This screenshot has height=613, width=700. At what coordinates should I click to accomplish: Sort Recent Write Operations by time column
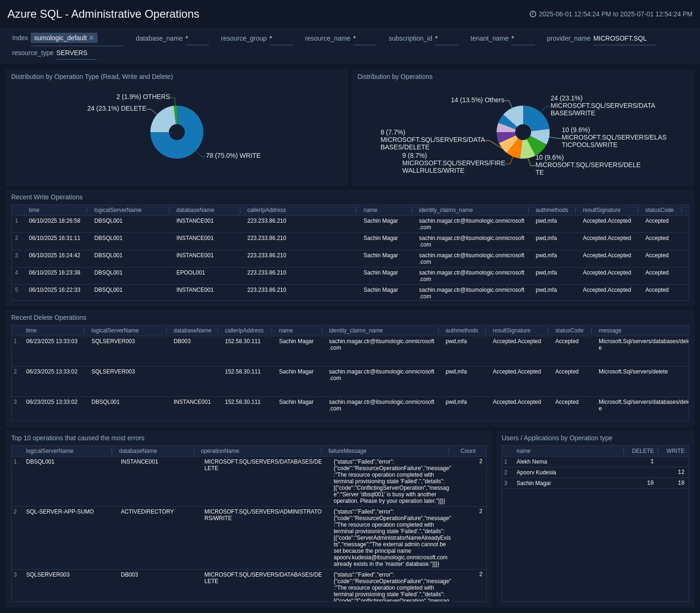34,210
